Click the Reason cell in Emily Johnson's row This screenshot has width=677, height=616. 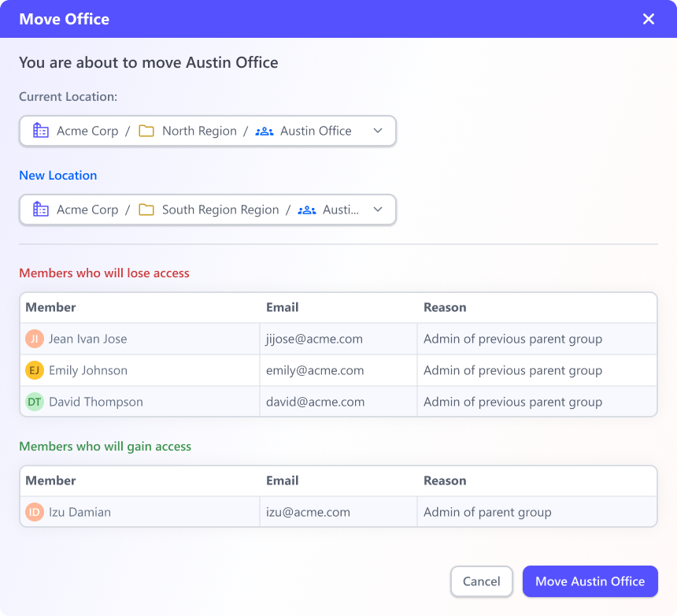pos(537,370)
